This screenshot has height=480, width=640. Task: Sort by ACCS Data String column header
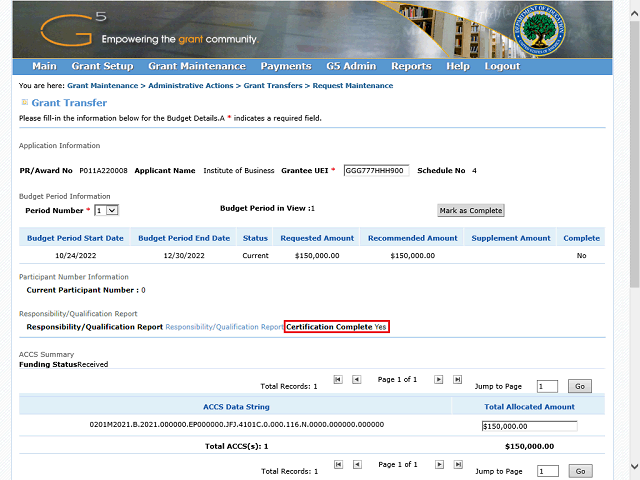(236, 407)
